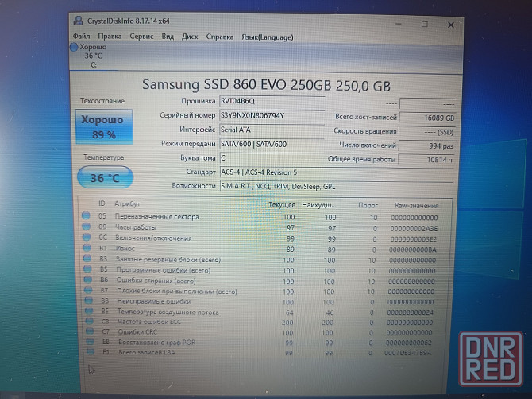Click the Серийный номер value field
The image size is (532, 399).
[271, 115]
